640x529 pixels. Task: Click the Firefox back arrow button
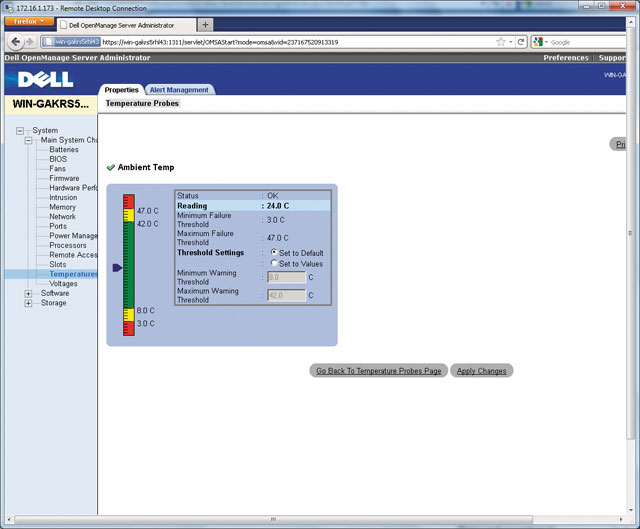click(x=16, y=42)
